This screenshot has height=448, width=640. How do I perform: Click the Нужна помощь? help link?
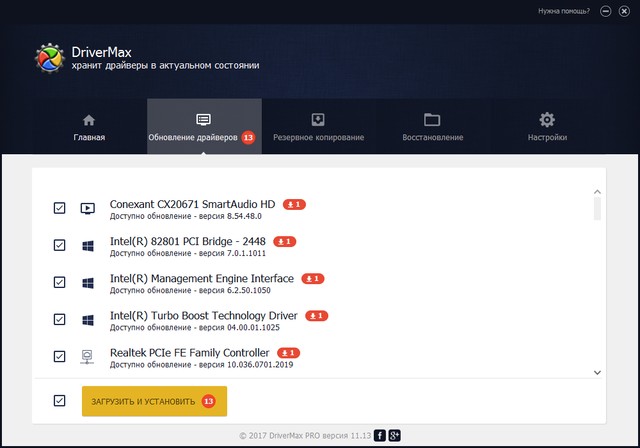point(564,11)
